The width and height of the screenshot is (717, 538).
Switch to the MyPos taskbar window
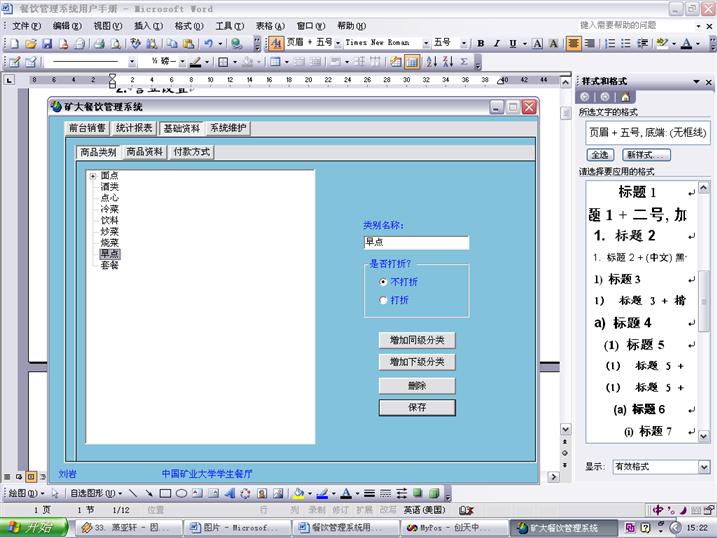click(455, 528)
